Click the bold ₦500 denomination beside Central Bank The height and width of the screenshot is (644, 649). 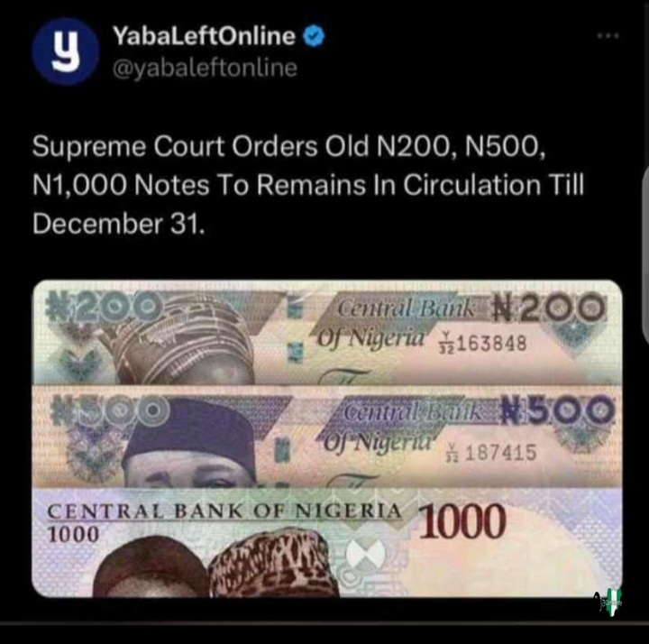pyautogui.click(x=557, y=409)
